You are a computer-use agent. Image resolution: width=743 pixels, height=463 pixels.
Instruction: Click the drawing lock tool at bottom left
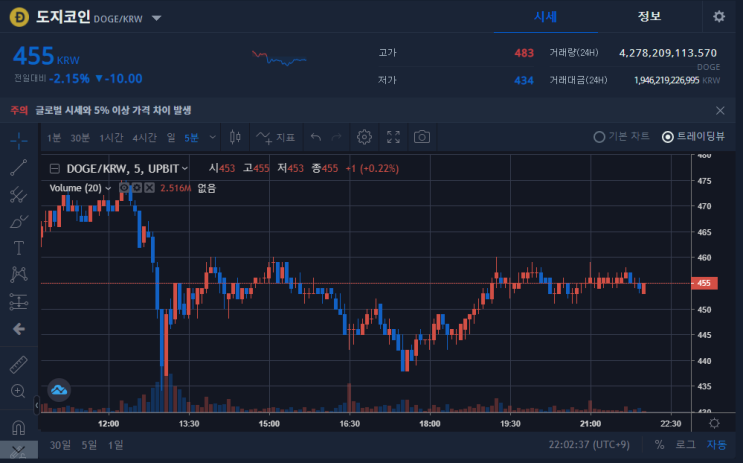coord(18,452)
